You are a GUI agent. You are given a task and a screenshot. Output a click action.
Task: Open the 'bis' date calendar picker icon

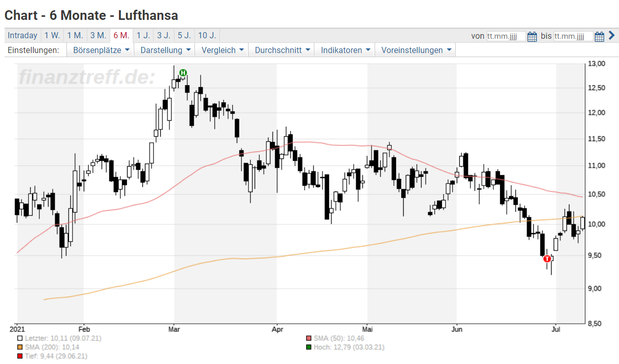click(x=600, y=36)
